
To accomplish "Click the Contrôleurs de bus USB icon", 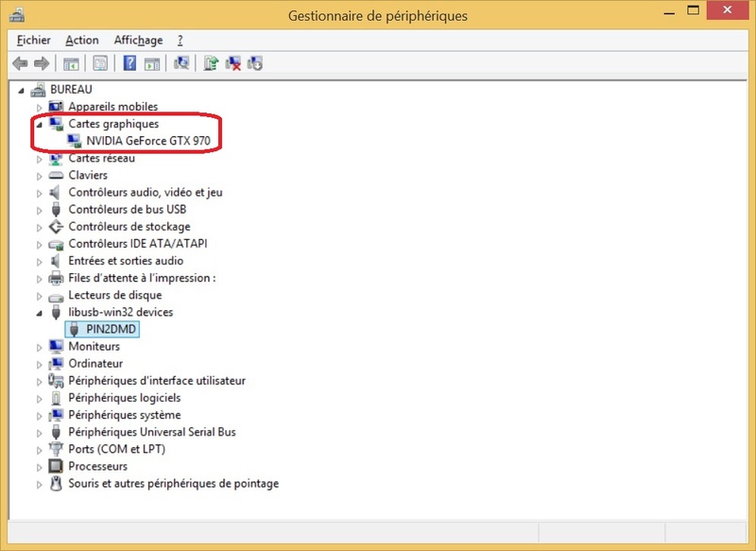I will click(x=56, y=210).
